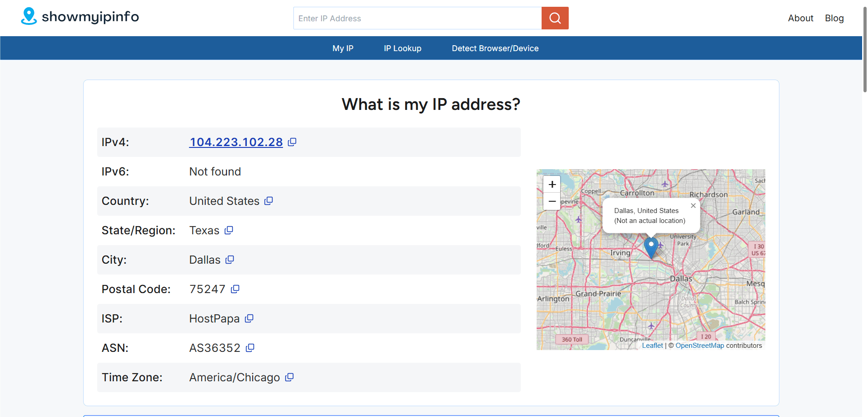Copy the ASN AS36352 value
This screenshot has width=868, height=417.
(x=250, y=348)
